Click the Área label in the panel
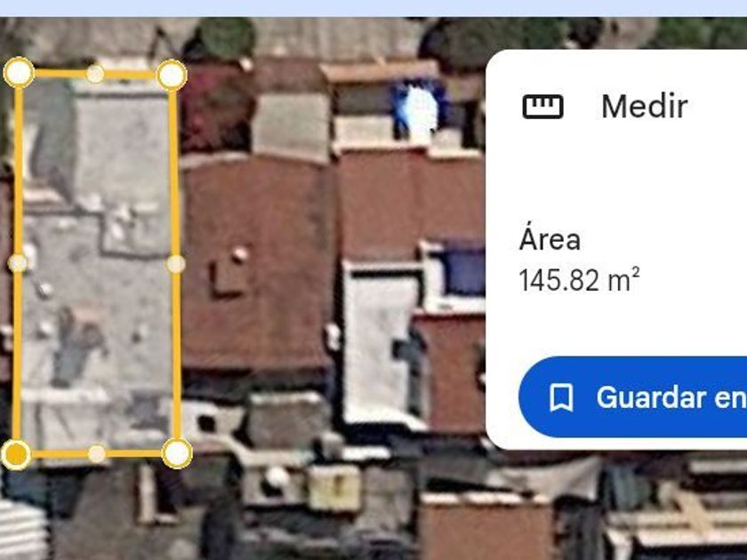747x560 pixels. (550, 239)
